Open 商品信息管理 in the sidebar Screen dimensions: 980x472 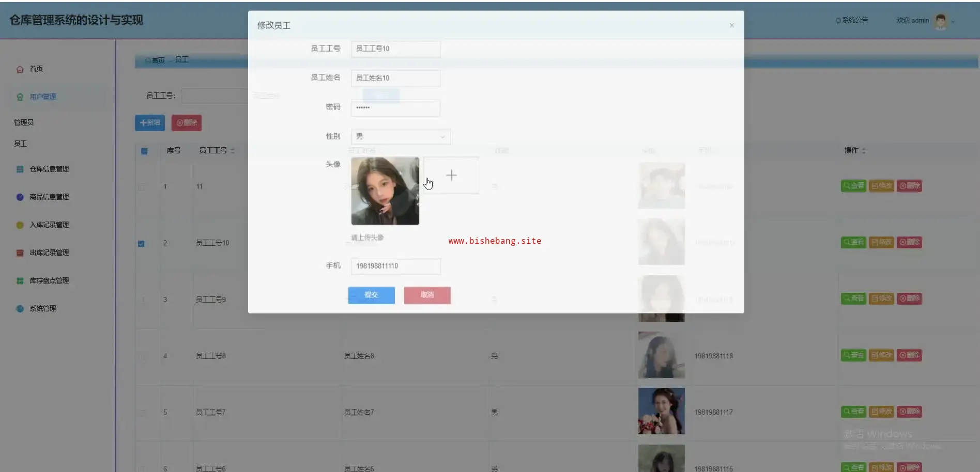tap(49, 197)
